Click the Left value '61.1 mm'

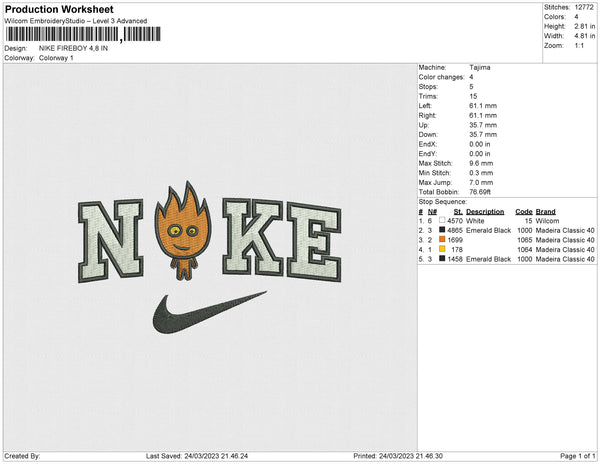[x=483, y=106]
